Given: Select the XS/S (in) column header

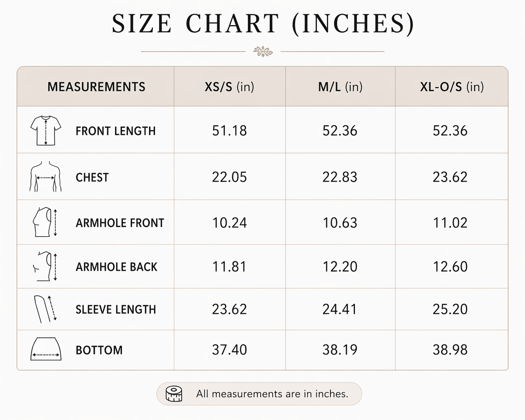Looking at the screenshot, I should 230,87.
